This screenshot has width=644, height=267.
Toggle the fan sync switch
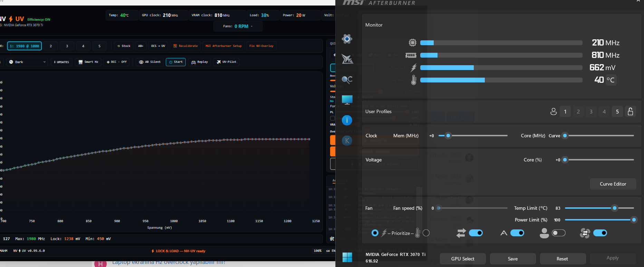click(600, 233)
